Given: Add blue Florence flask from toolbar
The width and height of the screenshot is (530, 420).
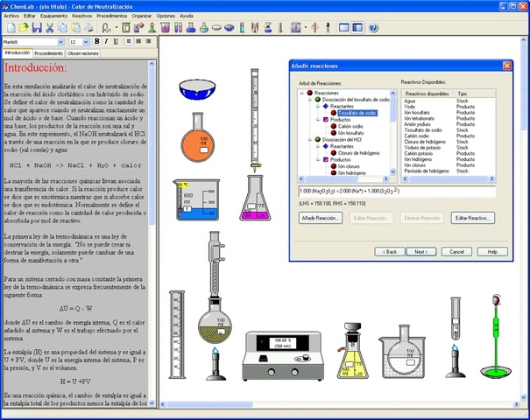Looking at the screenshot, I should (191, 28).
